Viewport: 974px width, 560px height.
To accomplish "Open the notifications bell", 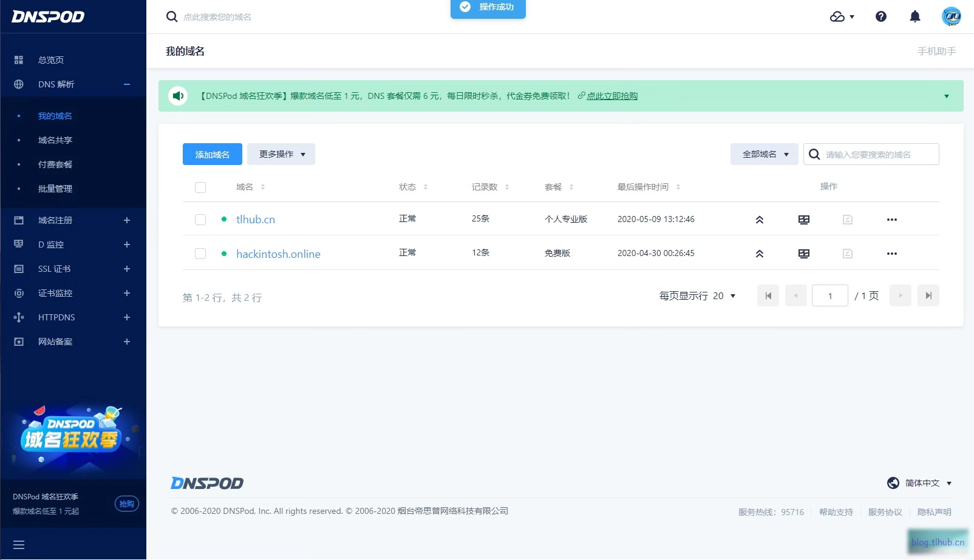I will [915, 16].
